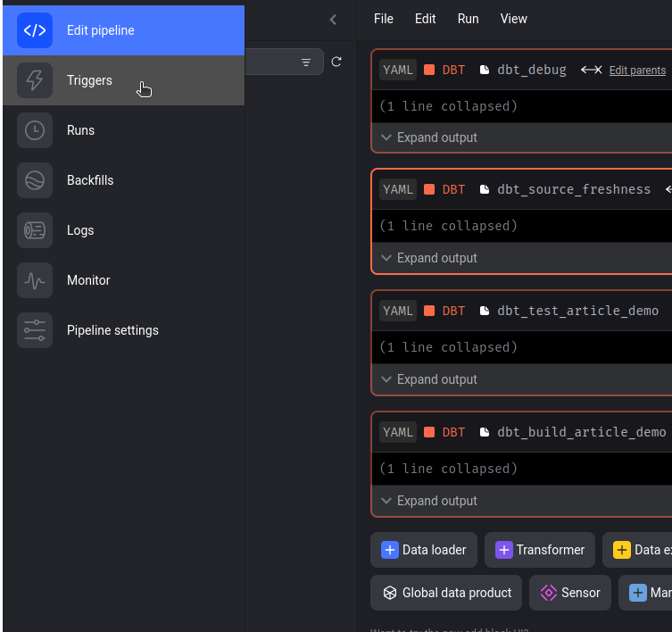The image size is (672, 632).
Task: Add a Data loader block
Action: pos(424,550)
